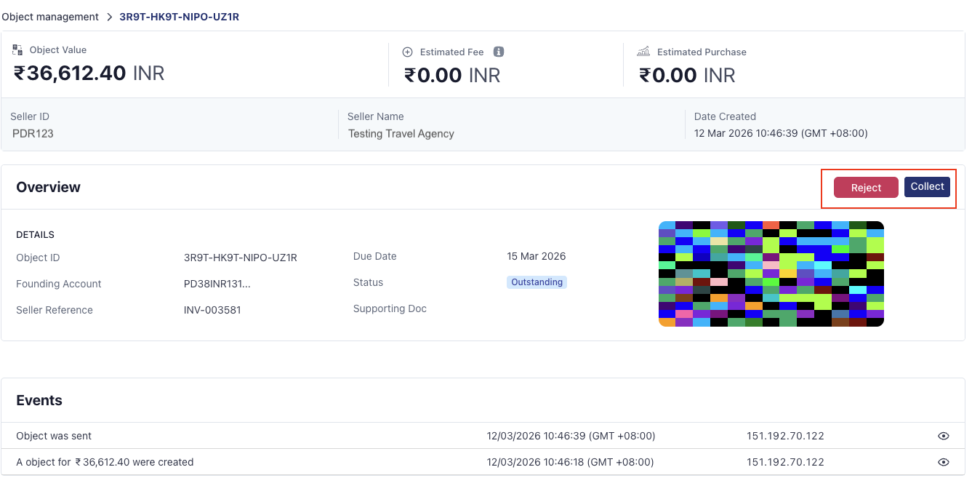Image resolution: width=980 pixels, height=486 pixels.
Task: Select the Seller Reference INV-003581 value
Action: point(212,310)
